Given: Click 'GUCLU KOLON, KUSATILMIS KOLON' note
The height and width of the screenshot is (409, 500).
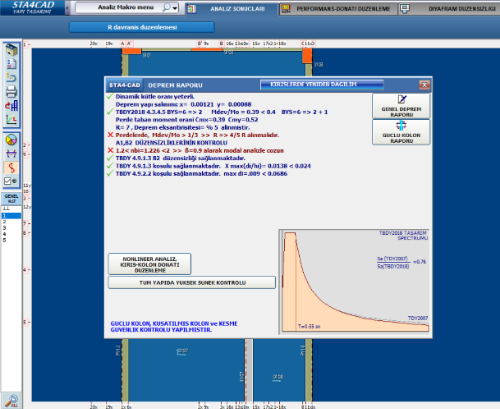Looking at the screenshot, I should (x=174, y=327).
